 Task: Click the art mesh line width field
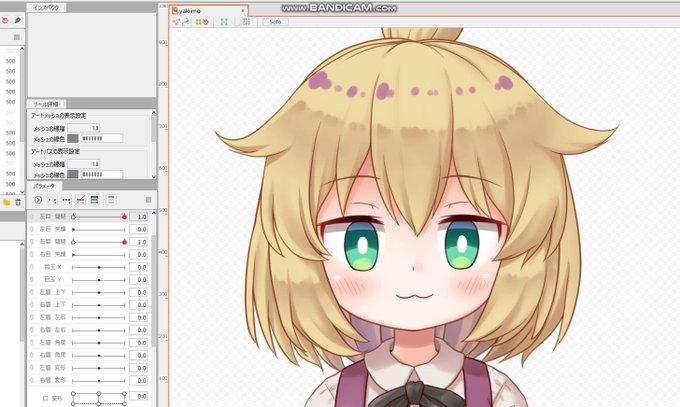[84, 128]
